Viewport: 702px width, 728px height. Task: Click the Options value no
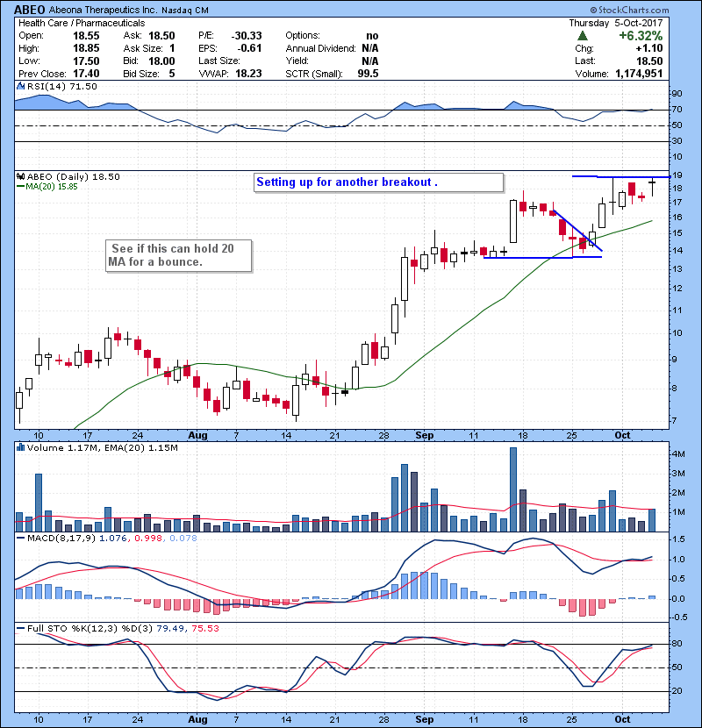[x=372, y=36]
